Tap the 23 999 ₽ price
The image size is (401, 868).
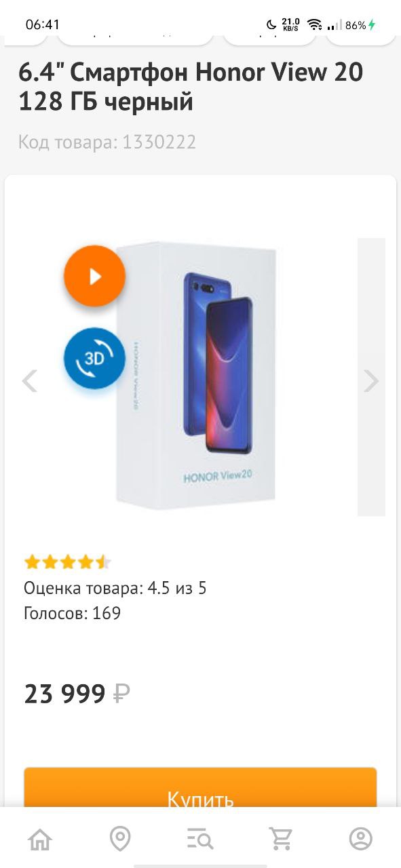77,694
